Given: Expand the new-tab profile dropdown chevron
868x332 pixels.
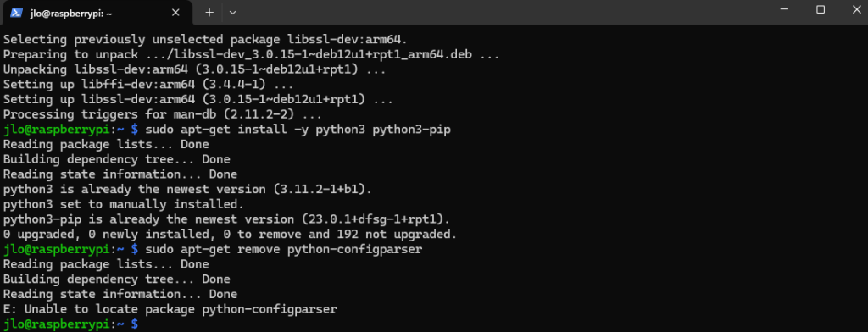Looking at the screenshot, I should tap(232, 12).
